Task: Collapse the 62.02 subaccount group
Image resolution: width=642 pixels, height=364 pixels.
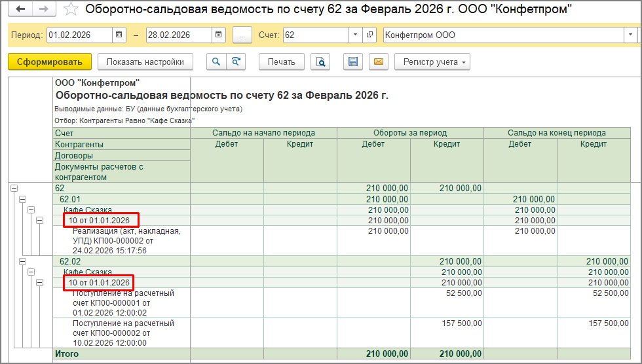Action: click(22, 261)
